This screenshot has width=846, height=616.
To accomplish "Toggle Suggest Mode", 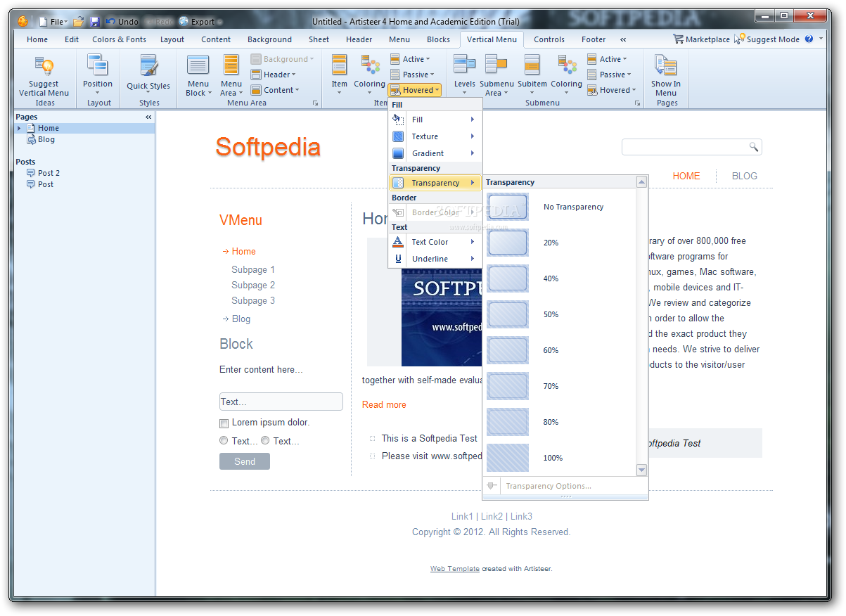I will 767,39.
